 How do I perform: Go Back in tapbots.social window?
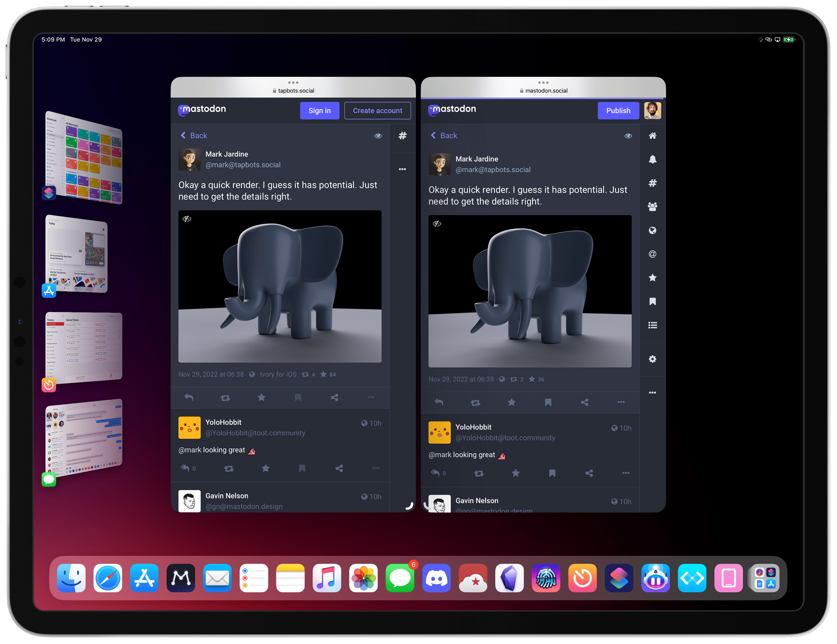coord(194,136)
